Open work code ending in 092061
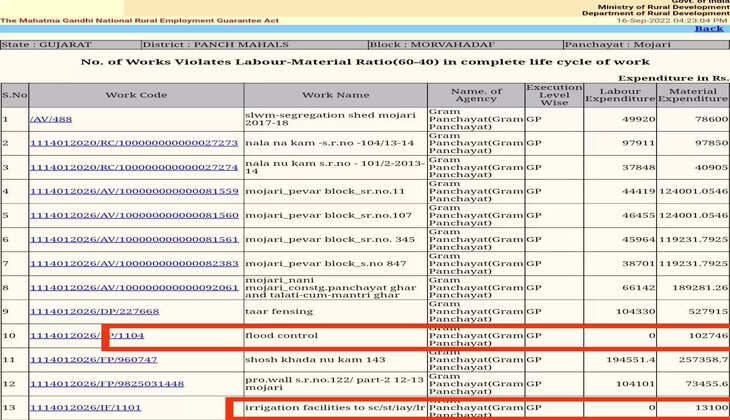 point(133,287)
